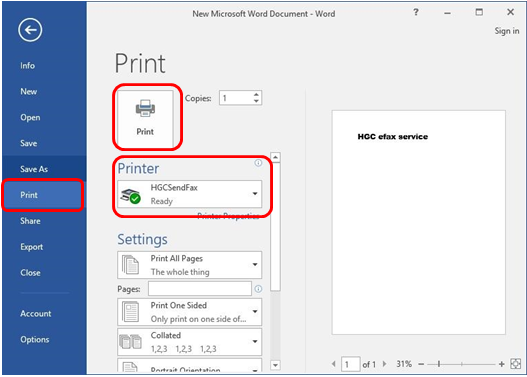Viewport: 527px width, 377px height.
Task: Go to previous page in preview
Action: click(333, 364)
